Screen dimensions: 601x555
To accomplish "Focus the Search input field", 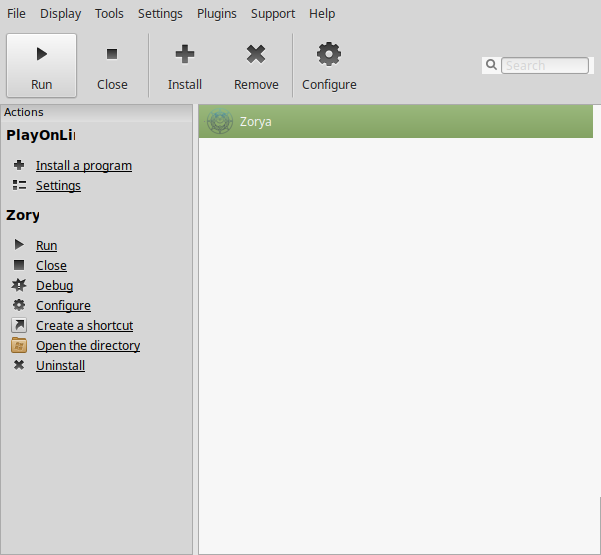I will click(x=545, y=65).
